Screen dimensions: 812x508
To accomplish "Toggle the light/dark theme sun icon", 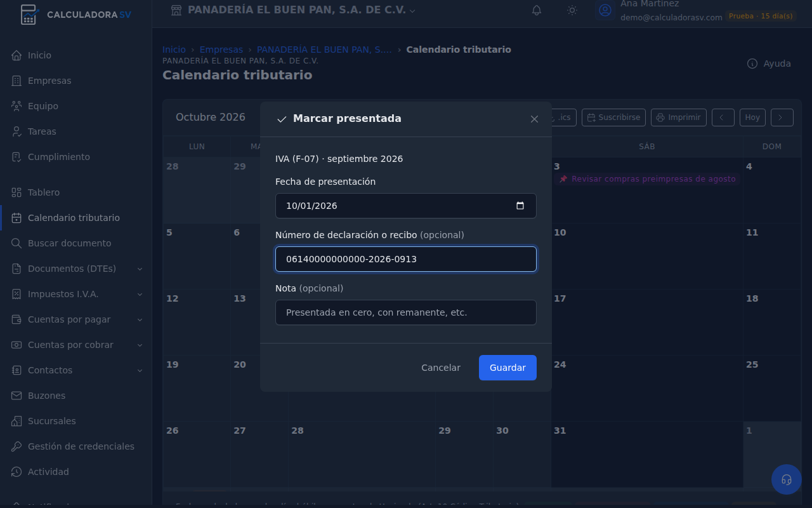I will (x=572, y=10).
